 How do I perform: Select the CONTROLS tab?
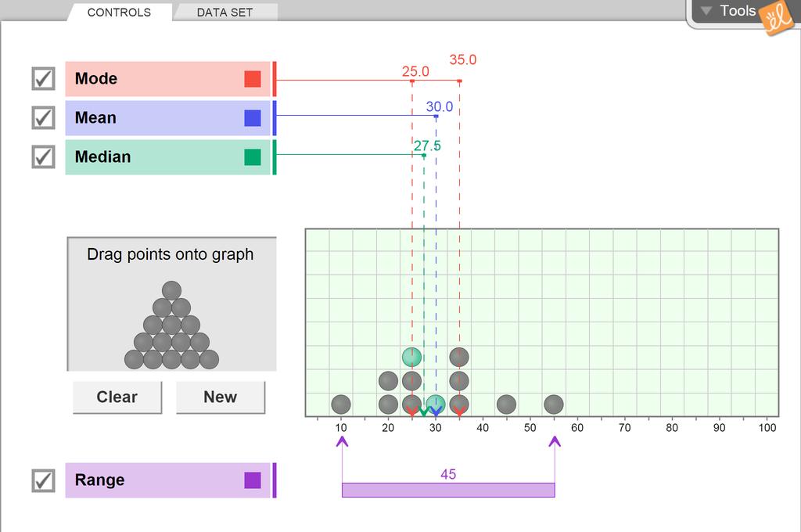click(119, 13)
